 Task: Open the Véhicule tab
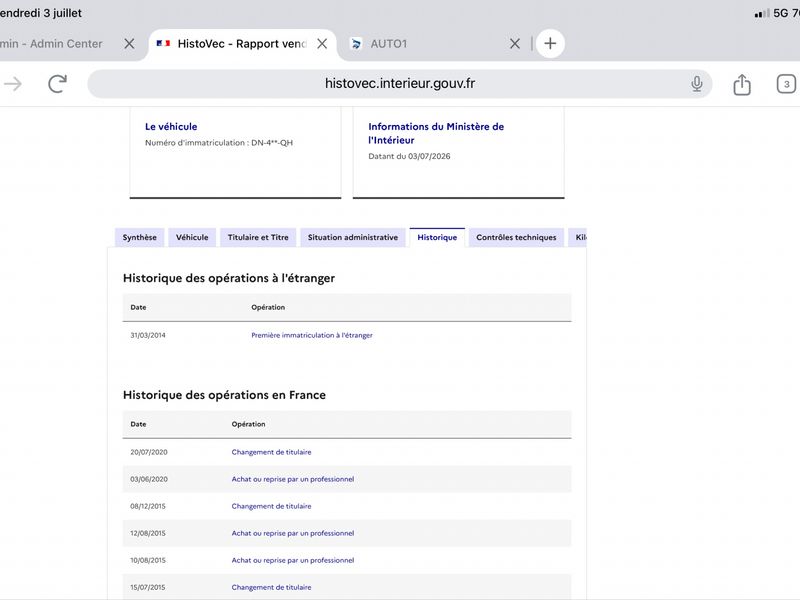[x=192, y=237]
